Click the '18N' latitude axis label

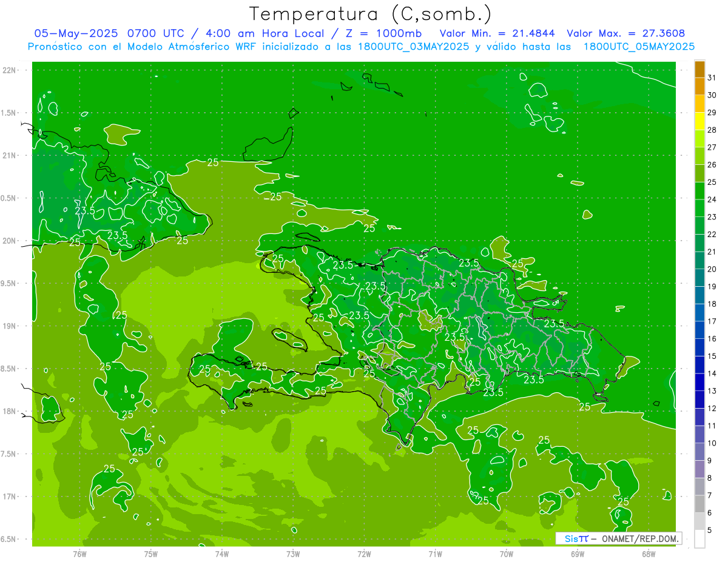point(10,411)
